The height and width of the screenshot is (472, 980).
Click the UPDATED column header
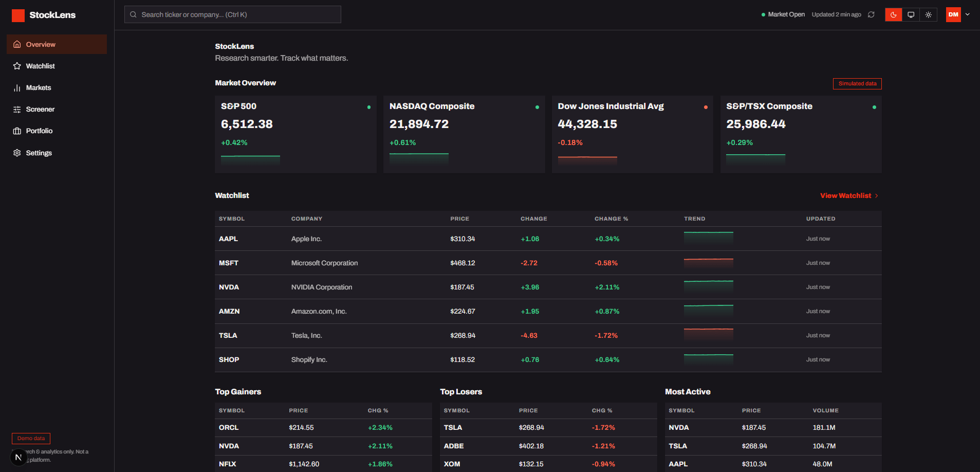821,219
